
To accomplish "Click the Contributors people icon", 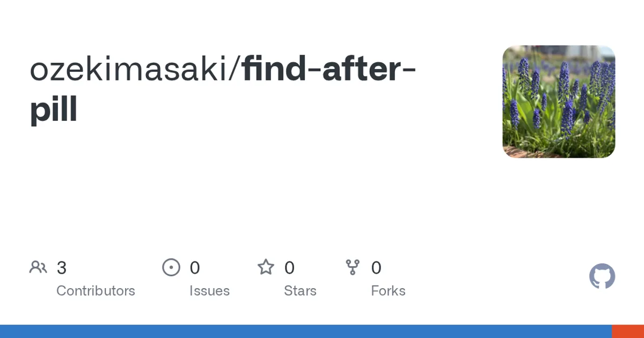I will (x=38, y=267).
